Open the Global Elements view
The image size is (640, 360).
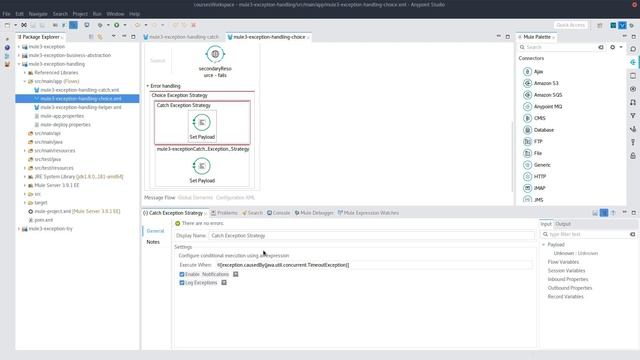tap(195, 198)
